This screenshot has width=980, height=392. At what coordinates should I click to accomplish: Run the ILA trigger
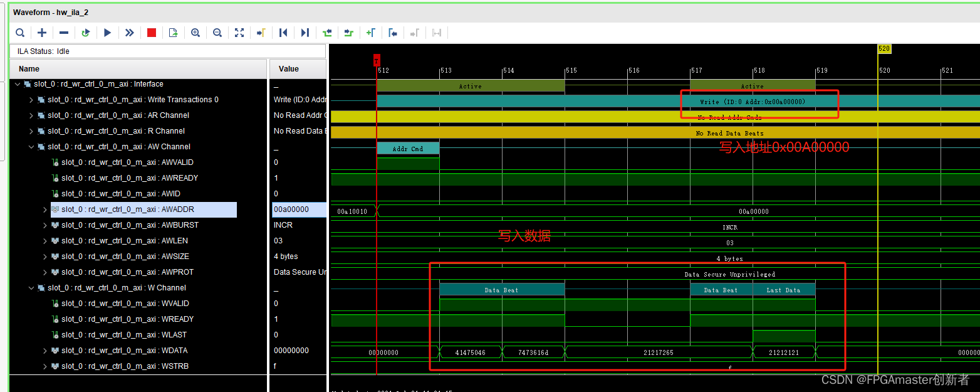point(108,33)
